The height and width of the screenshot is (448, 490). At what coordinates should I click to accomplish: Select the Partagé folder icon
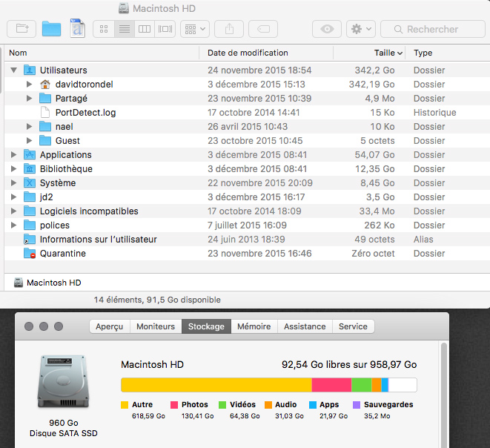(45, 98)
